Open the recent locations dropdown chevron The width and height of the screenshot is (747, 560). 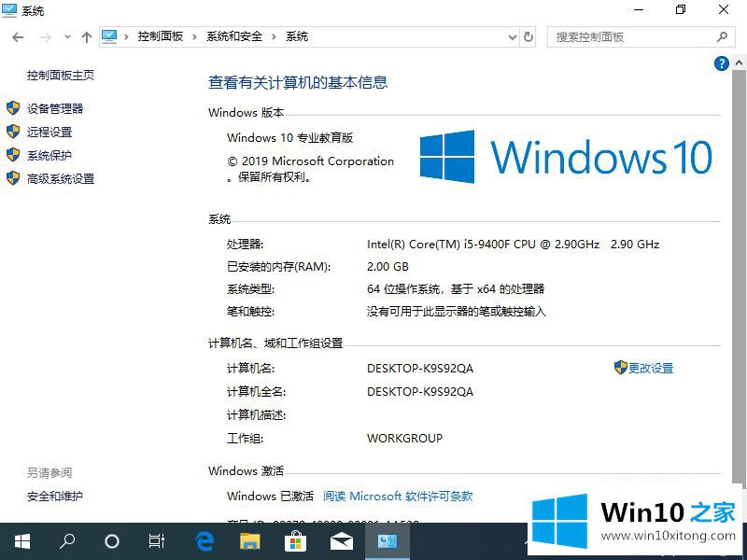pyautogui.click(x=67, y=37)
